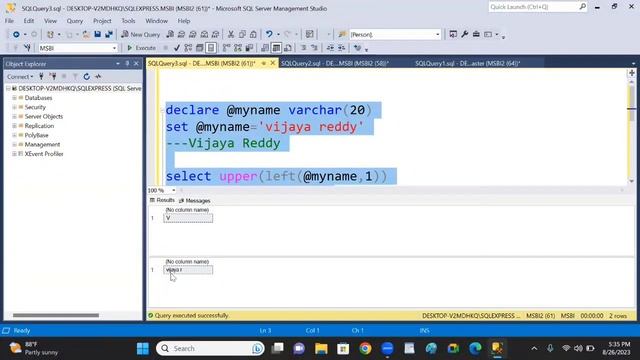Click the Cut scissors icon
640x360 pixels.
tap(231, 35)
